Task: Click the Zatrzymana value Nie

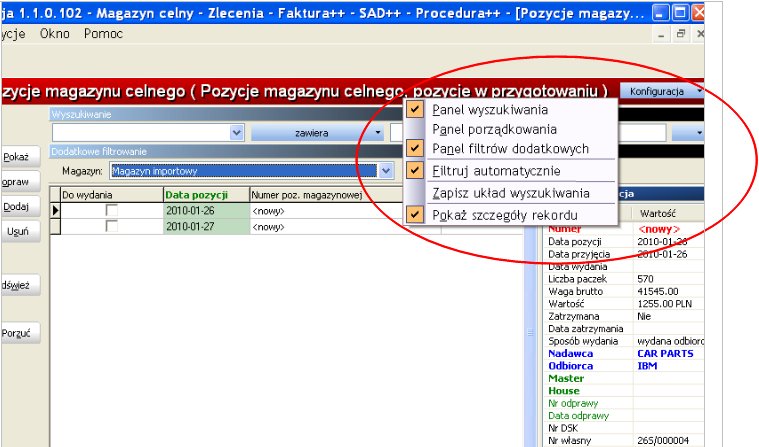Action: click(x=644, y=316)
